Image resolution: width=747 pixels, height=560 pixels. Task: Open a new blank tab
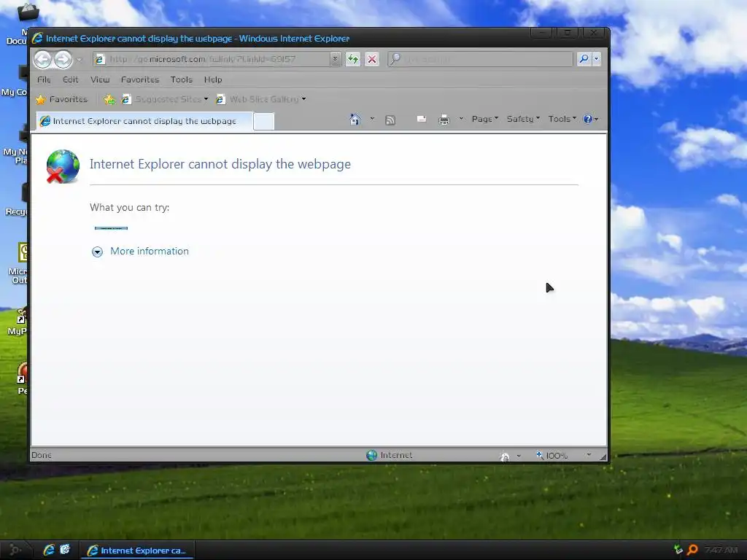(x=263, y=122)
